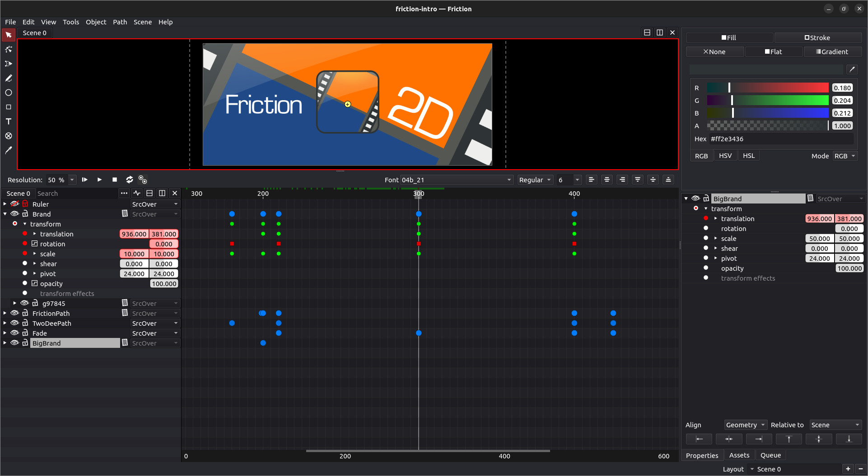868x476 pixels.
Task: Expand Brand translation property
Action: [35, 234]
